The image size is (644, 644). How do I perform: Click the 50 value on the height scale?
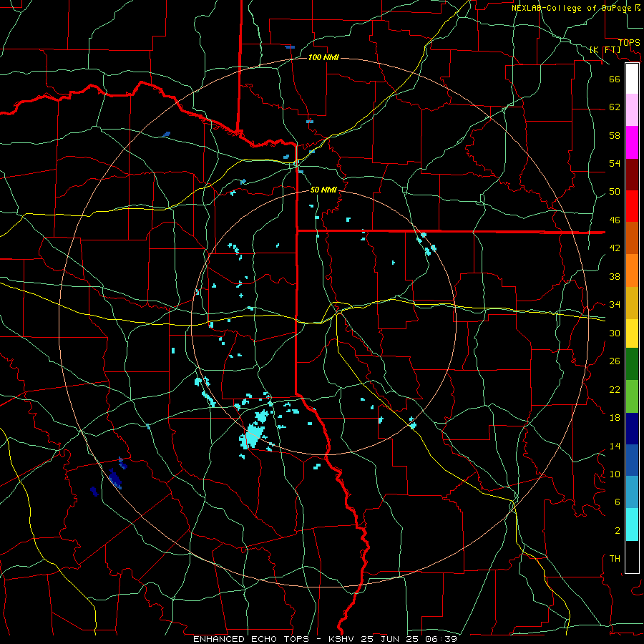tap(615, 192)
